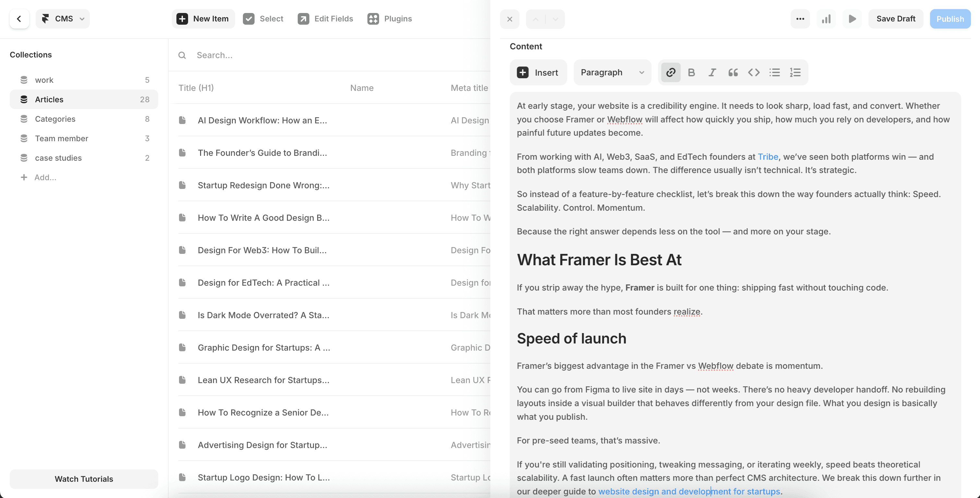The image size is (980, 498).
Task: Create a bulleted list
Action: click(775, 72)
